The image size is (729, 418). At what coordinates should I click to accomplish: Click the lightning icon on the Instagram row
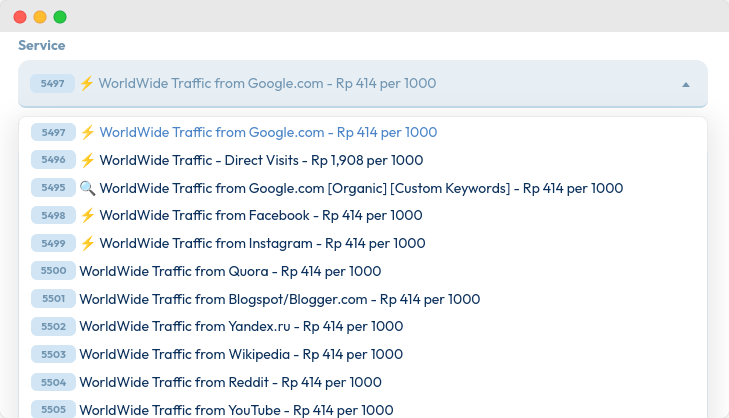(87, 243)
